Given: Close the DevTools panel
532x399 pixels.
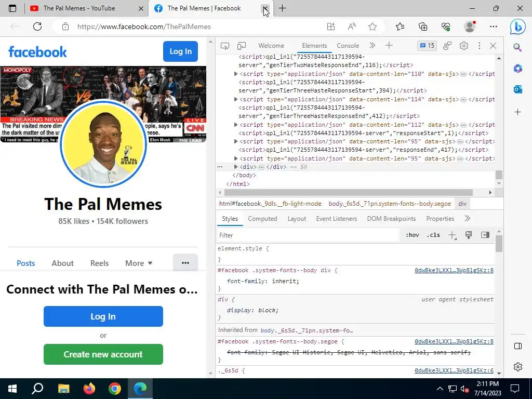Looking at the screenshot, I should click(x=493, y=46).
